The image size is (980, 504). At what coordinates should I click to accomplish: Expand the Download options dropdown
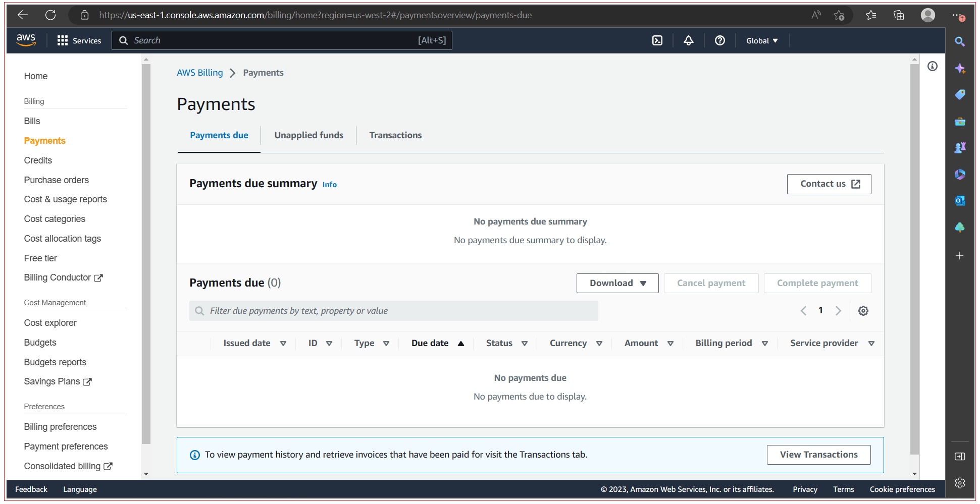(617, 283)
